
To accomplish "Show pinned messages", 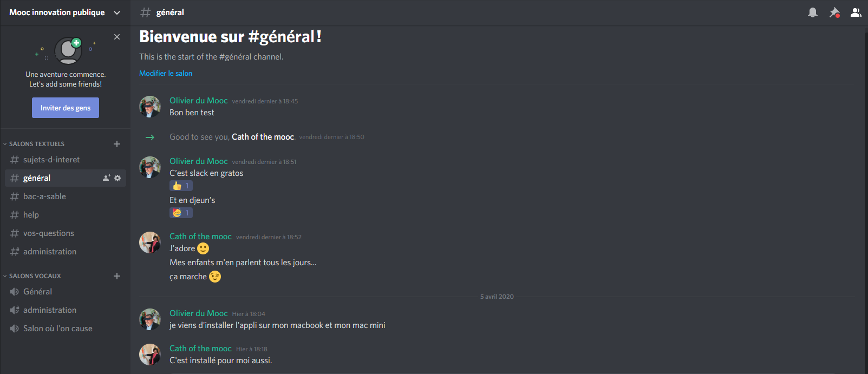I will pyautogui.click(x=834, y=12).
